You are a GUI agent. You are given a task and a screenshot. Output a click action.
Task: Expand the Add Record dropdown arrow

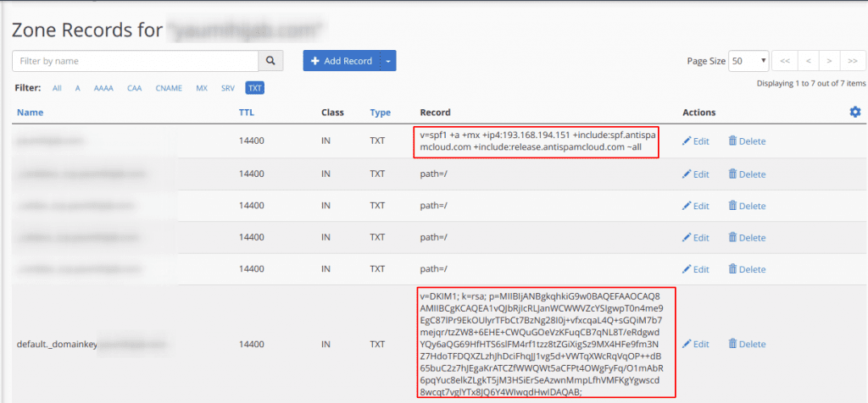coord(389,61)
